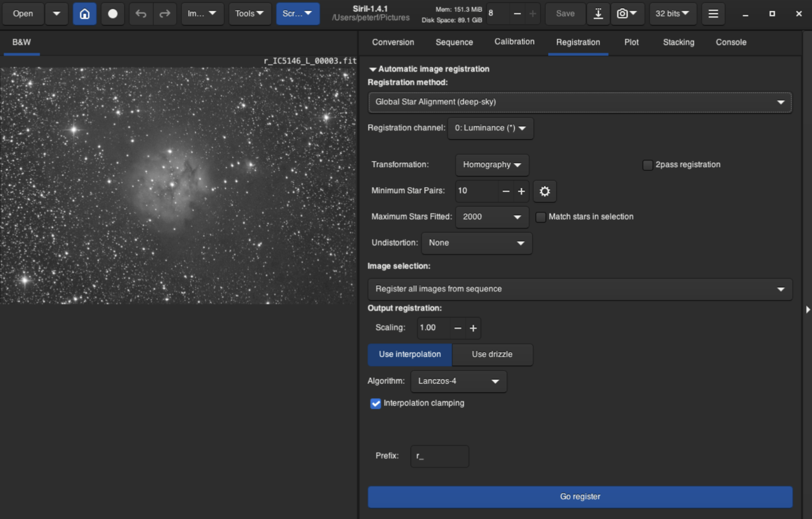The height and width of the screenshot is (519, 812).
Task: Select the Use drizzle option
Action: tap(492, 355)
